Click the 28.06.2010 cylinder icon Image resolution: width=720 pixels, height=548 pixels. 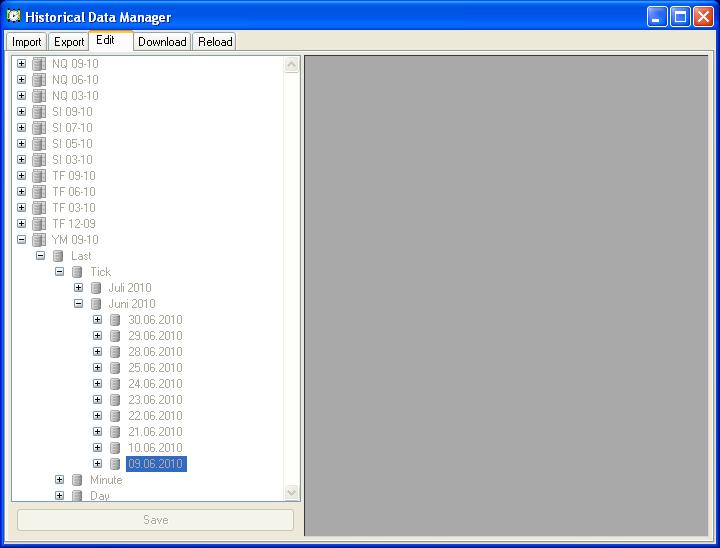coord(115,351)
